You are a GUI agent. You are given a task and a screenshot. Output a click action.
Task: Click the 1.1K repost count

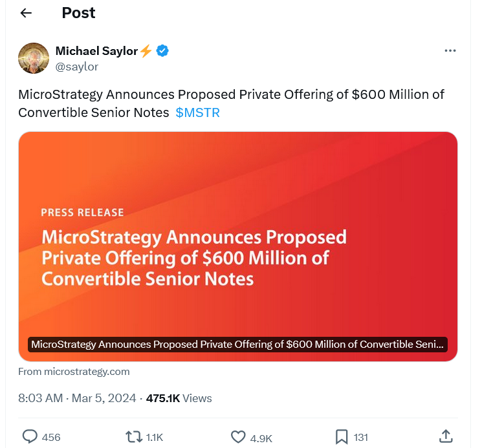tap(155, 437)
